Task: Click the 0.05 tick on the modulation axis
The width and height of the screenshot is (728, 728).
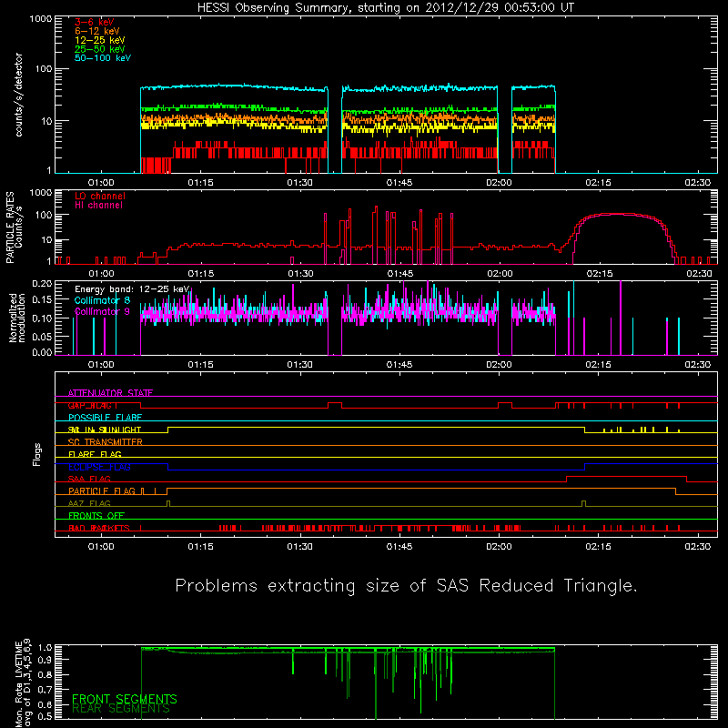Action: point(42,336)
